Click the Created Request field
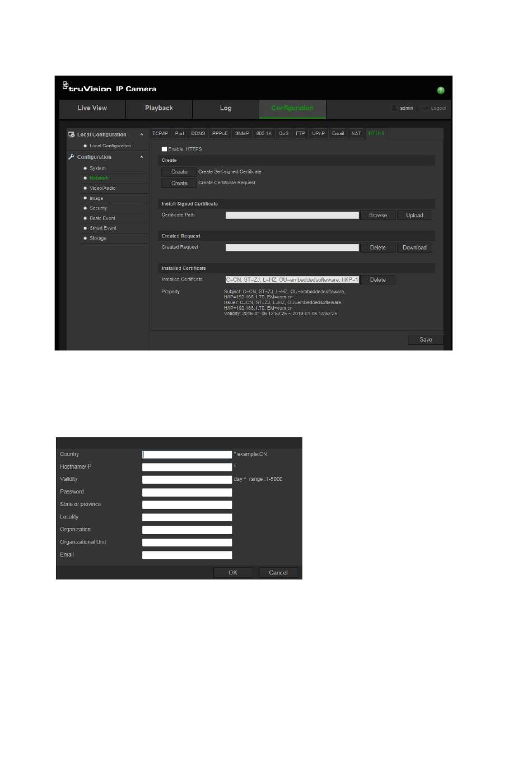This screenshot has height=776, width=532. point(292,247)
